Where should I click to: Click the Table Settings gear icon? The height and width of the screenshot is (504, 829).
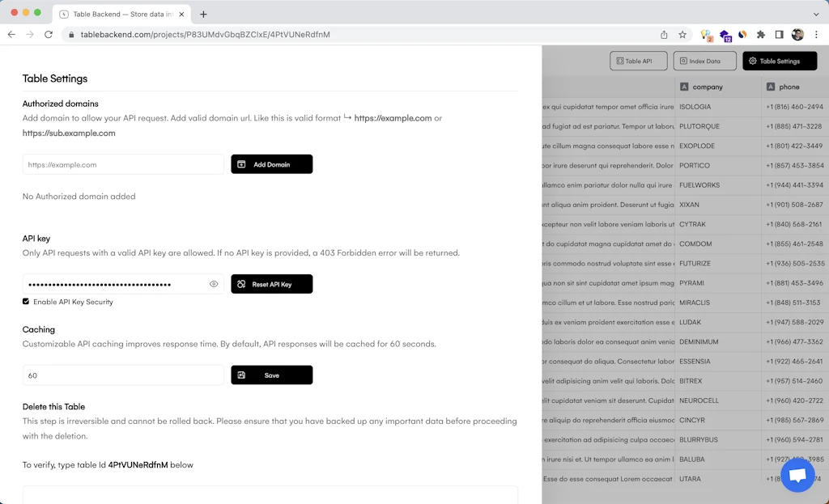click(x=754, y=61)
